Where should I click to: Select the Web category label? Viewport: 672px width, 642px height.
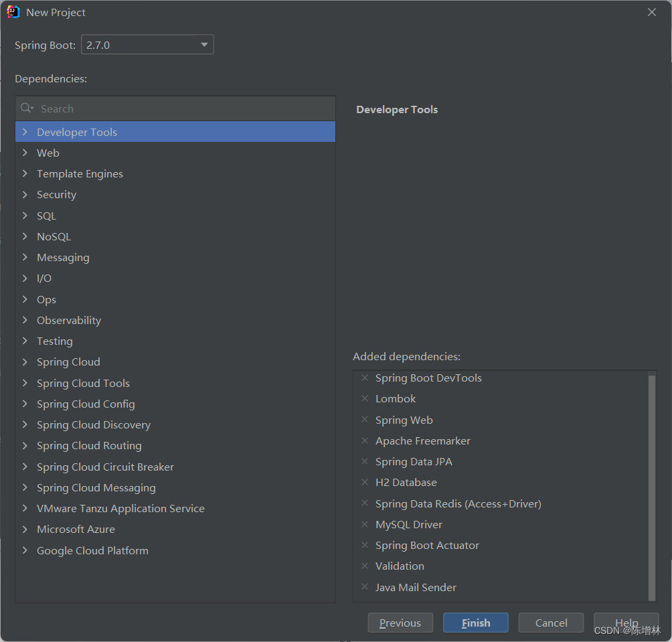point(48,153)
